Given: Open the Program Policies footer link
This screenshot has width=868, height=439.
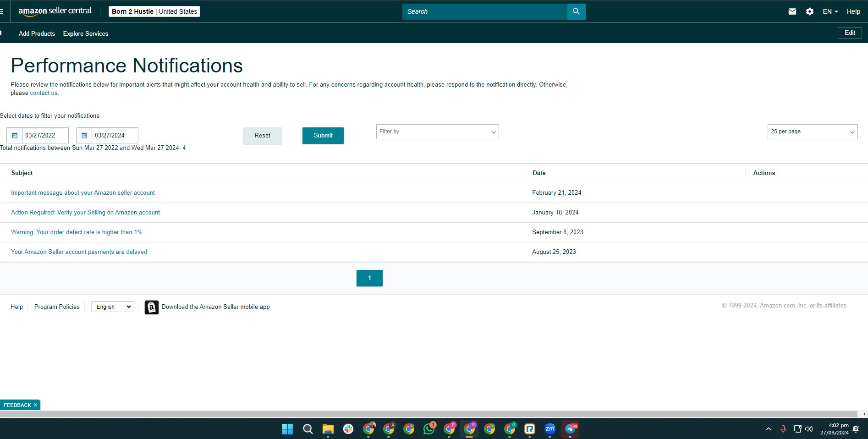Looking at the screenshot, I should (57, 307).
